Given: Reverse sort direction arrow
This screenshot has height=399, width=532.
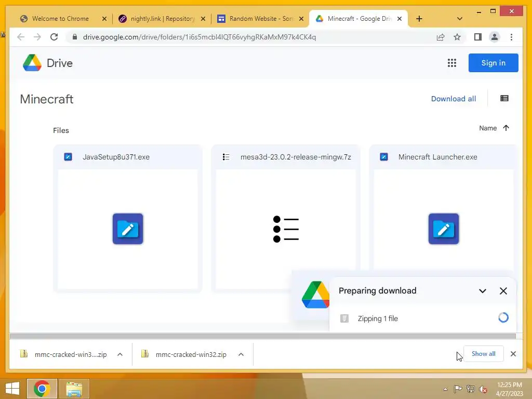Looking at the screenshot, I should (x=506, y=128).
